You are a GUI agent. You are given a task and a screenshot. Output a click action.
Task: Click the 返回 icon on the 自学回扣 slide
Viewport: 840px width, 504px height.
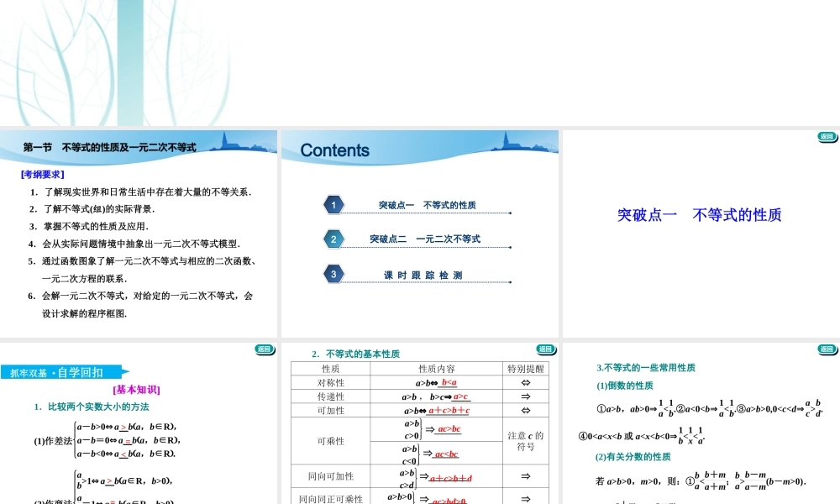[265, 350]
